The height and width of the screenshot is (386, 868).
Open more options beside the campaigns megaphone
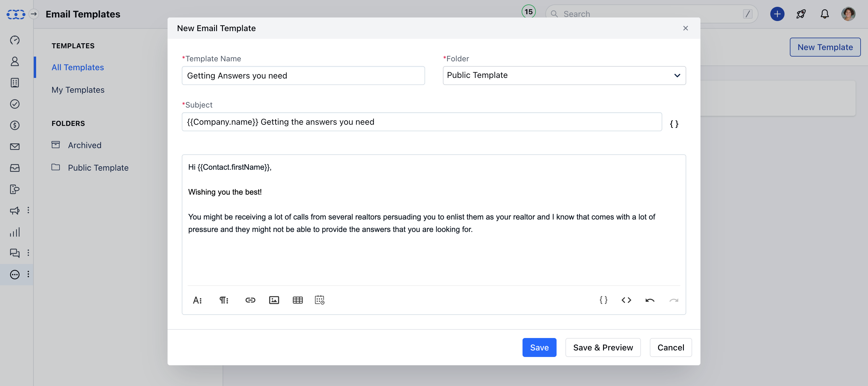click(x=28, y=210)
